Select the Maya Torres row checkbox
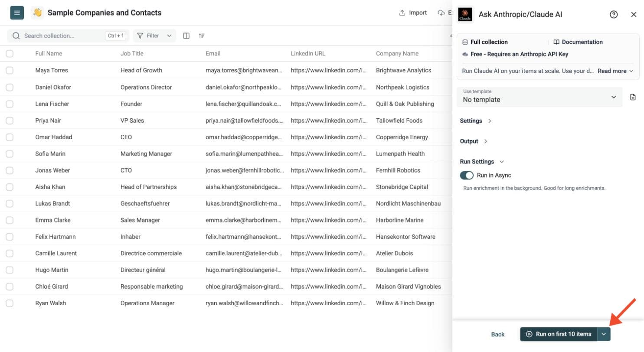The image size is (644, 352). [x=10, y=70]
